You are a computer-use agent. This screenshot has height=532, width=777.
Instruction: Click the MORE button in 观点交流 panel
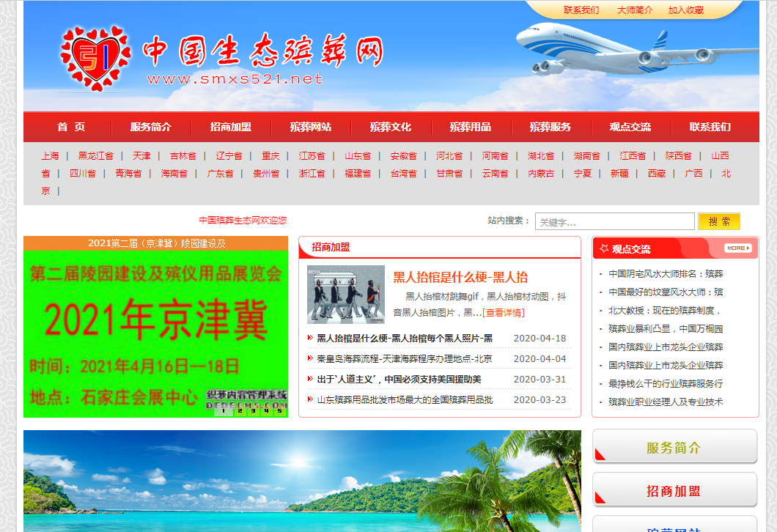click(x=738, y=248)
